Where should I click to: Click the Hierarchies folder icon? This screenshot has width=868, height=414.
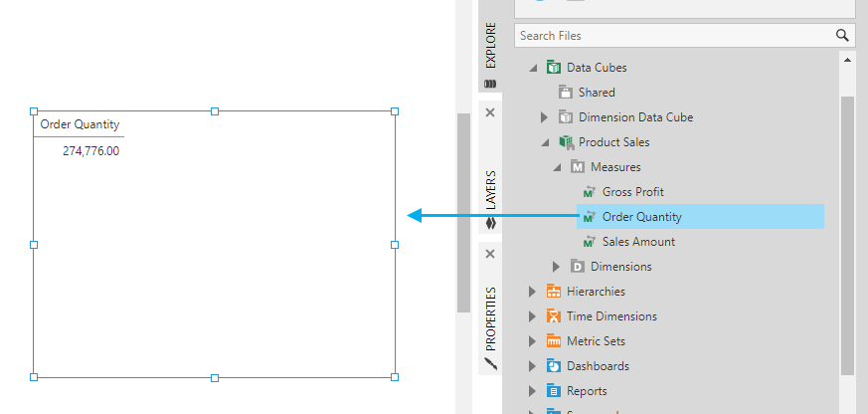pyautogui.click(x=553, y=292)
